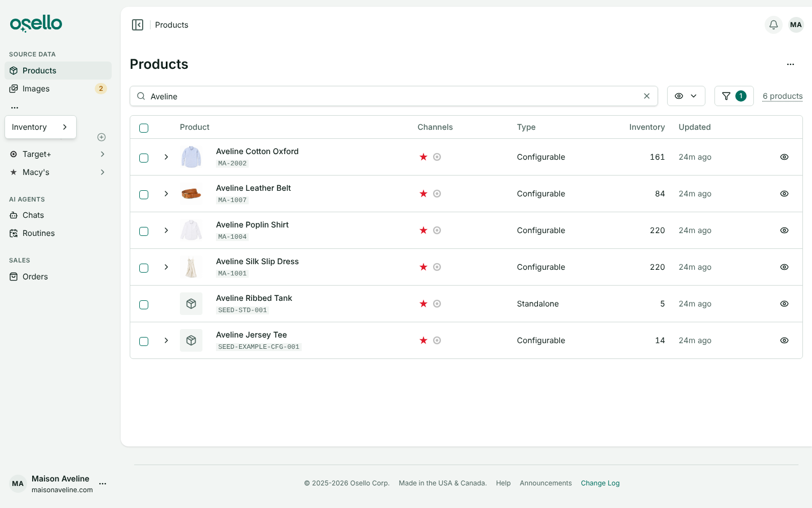Viewport: 812px width, 508px height.
Task: Expand the Target+ channel in sidebar
Action: (x=103, y=154)
